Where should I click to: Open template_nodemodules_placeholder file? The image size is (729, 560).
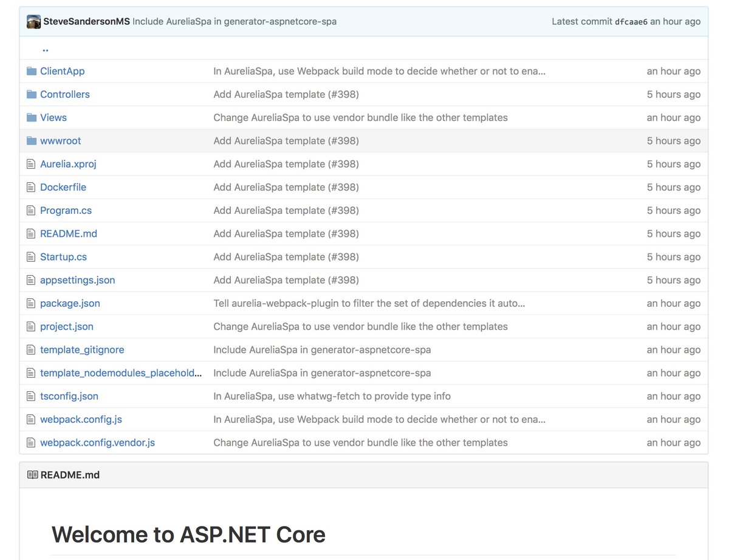coord(121,373)
